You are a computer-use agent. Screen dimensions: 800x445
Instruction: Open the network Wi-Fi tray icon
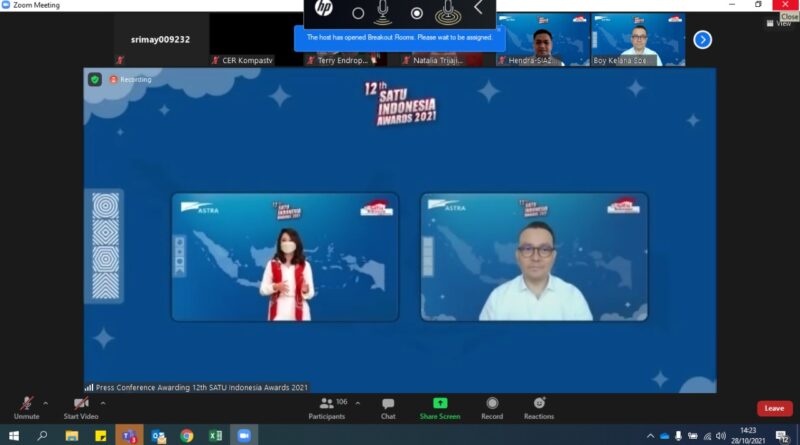pyautogui.click(x=707, y=436)
